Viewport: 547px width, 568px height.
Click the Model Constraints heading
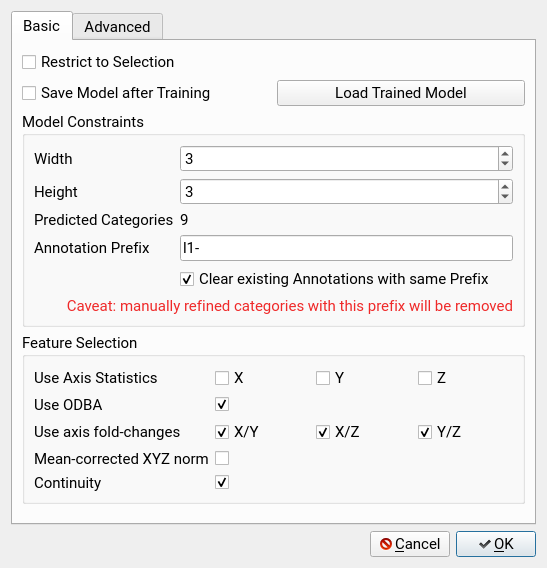click(x=83, y=122)
